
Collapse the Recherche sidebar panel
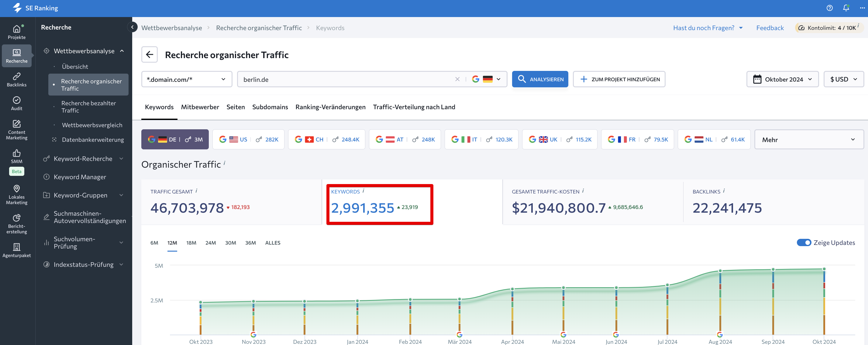tap(133, 27)
